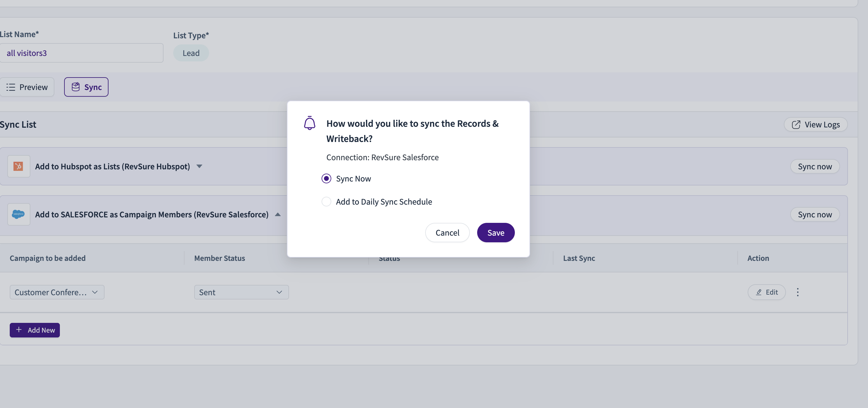Click the Sync List heading

click(18, 124)
